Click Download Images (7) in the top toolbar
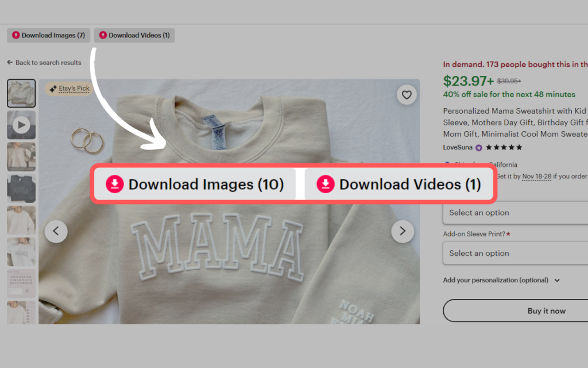Screen dimensions: 588x368 point(48,35)
